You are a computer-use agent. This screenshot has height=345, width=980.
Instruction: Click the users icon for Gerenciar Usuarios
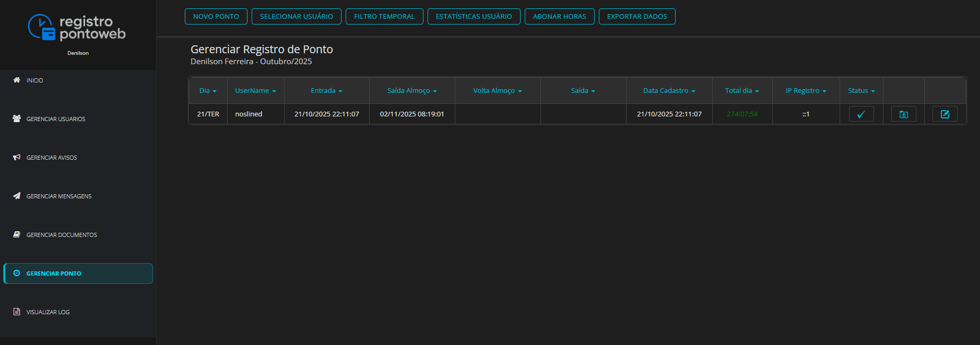[x=17, y=118]
